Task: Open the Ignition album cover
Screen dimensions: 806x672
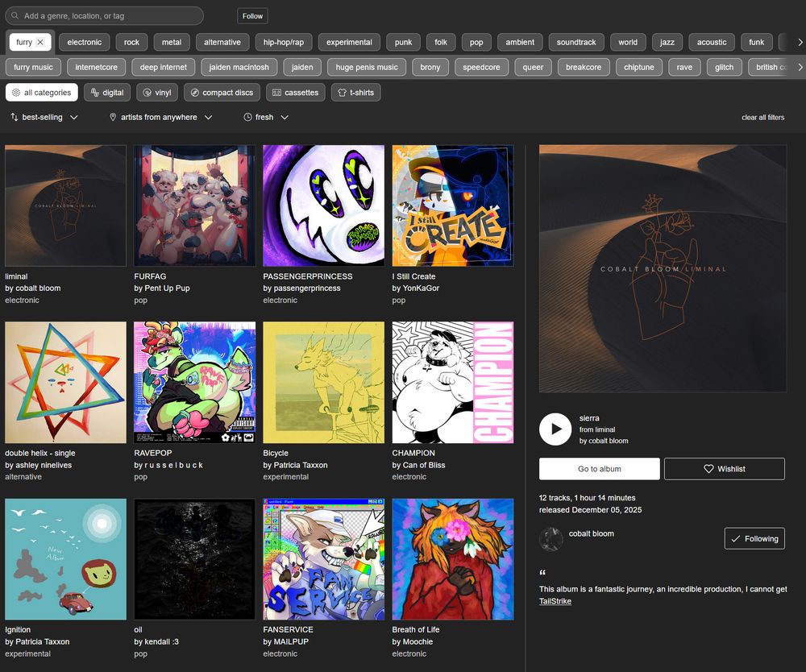Action: (66, 559)
